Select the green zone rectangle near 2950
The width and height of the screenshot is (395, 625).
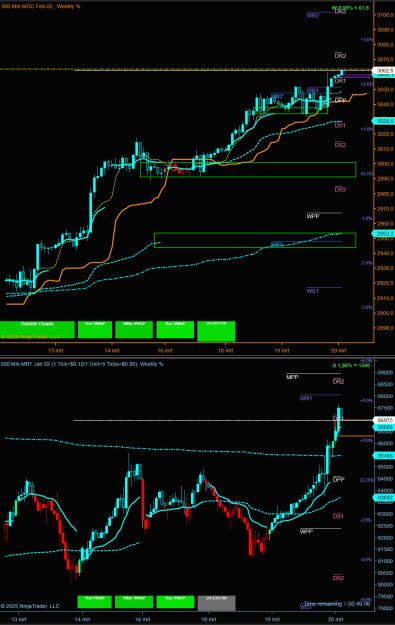(255, 240)
